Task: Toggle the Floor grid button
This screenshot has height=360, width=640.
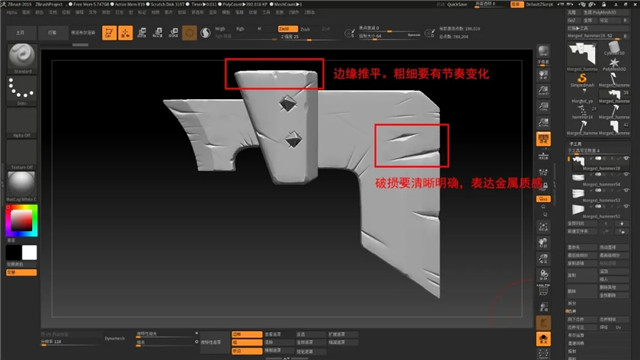Action: (543, 155)
